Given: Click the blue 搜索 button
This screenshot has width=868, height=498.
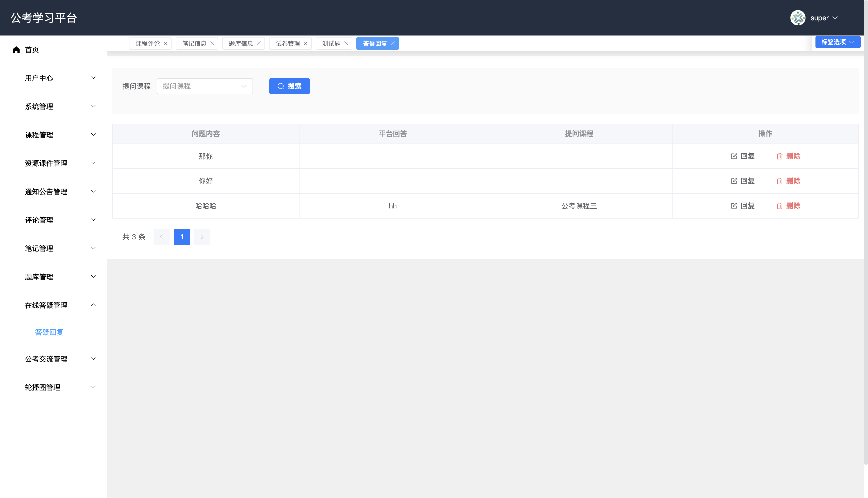Looking at the screenshot, I should (289, 86).
